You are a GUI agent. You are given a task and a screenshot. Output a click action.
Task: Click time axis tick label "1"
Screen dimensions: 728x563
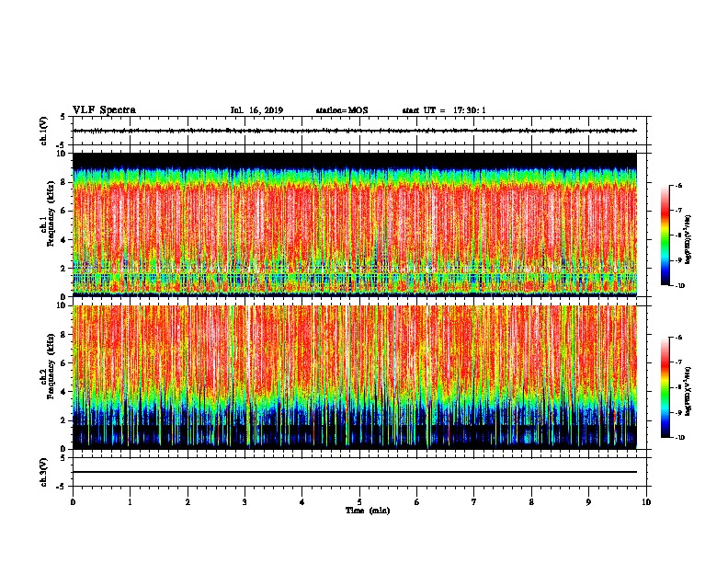pos(130,502)
